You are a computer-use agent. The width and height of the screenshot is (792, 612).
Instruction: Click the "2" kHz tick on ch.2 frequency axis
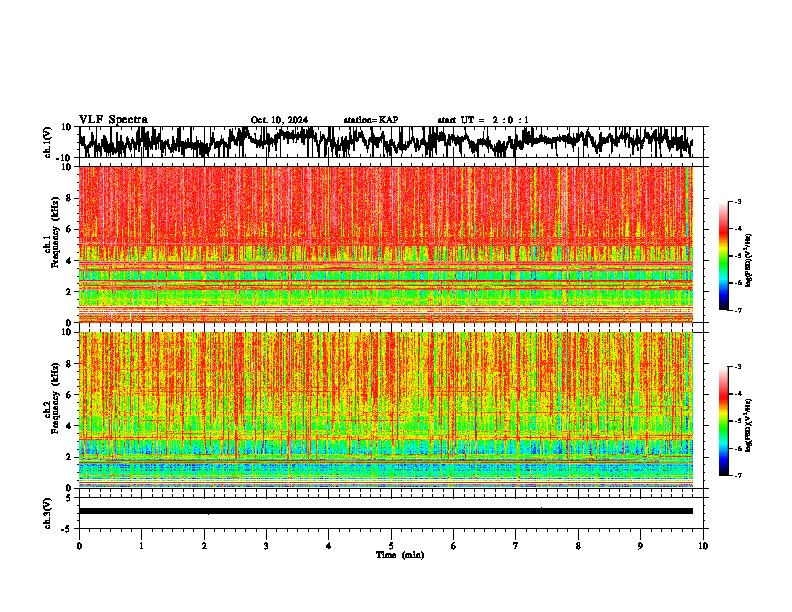tap(70, 457)
